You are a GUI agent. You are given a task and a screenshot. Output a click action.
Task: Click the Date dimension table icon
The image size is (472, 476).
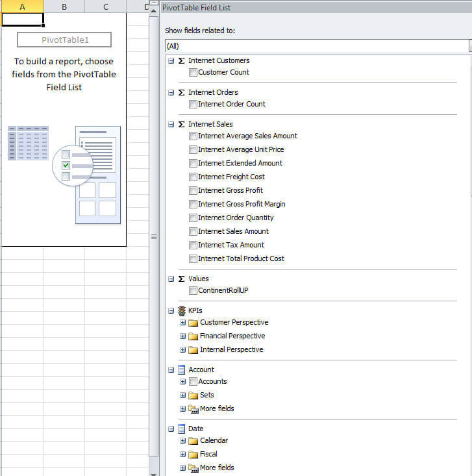click(182, 429)
